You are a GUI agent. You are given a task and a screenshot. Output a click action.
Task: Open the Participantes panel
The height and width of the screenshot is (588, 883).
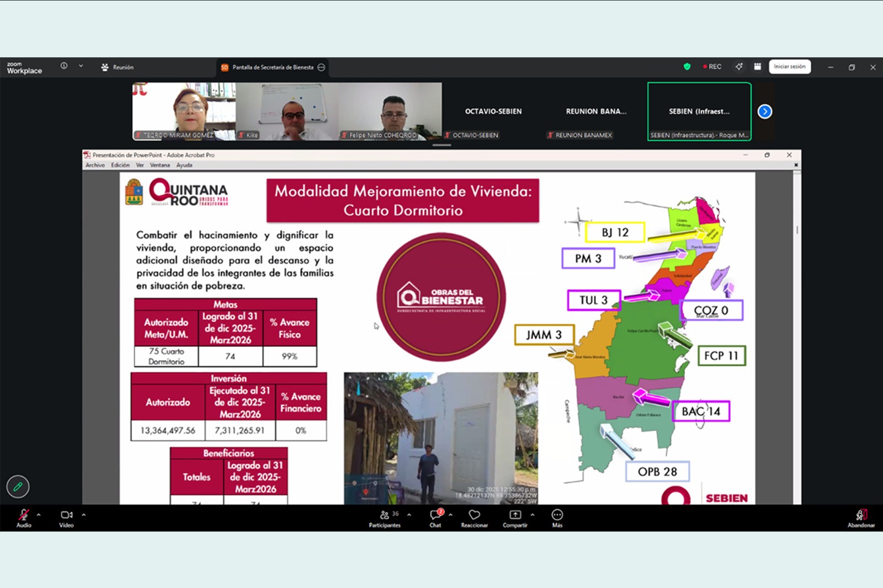pos(385,517)
